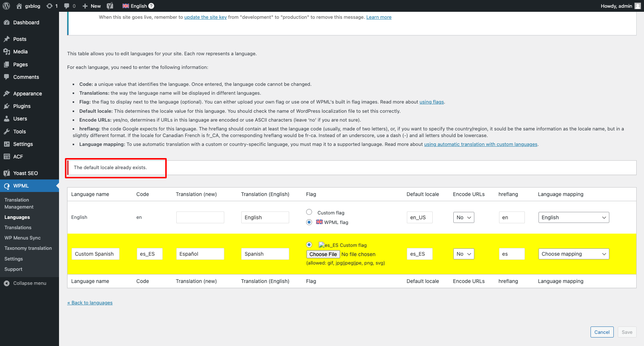Click the updates refresh icon

click(49, 6)
